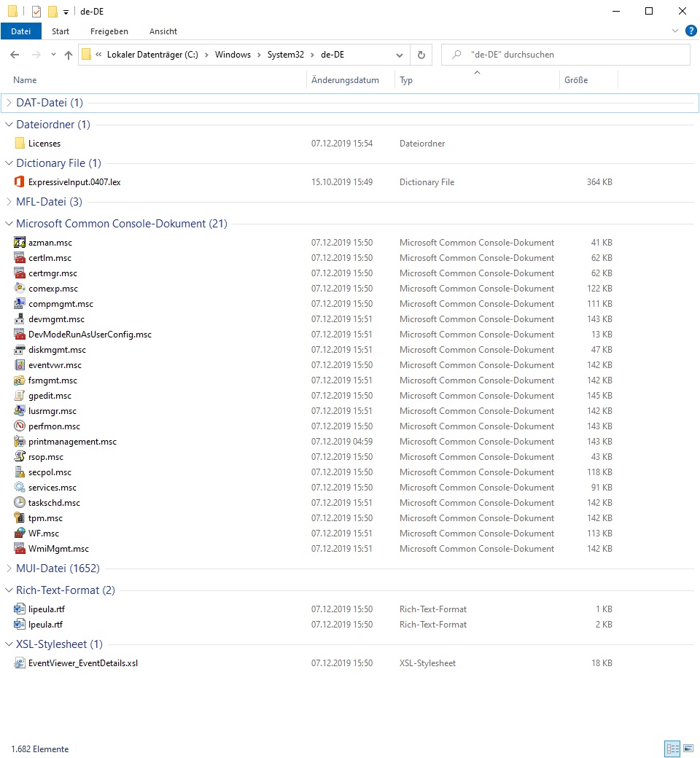The height and width of the screenshot is (758, 700).
Task: Navigate to Windows in breadcrumb path
Action: coord(233,55)
